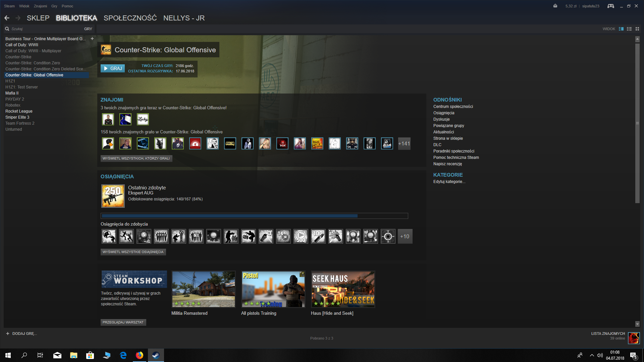Open the Pomoc menu
Viewport: 644px width, 362px height.
coord(67,6)
